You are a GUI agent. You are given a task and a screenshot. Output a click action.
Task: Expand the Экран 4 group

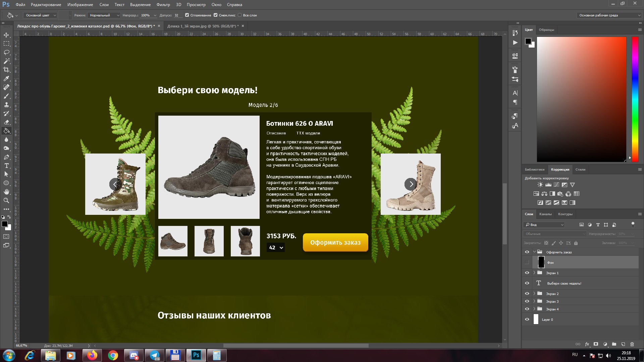(534, 309)
